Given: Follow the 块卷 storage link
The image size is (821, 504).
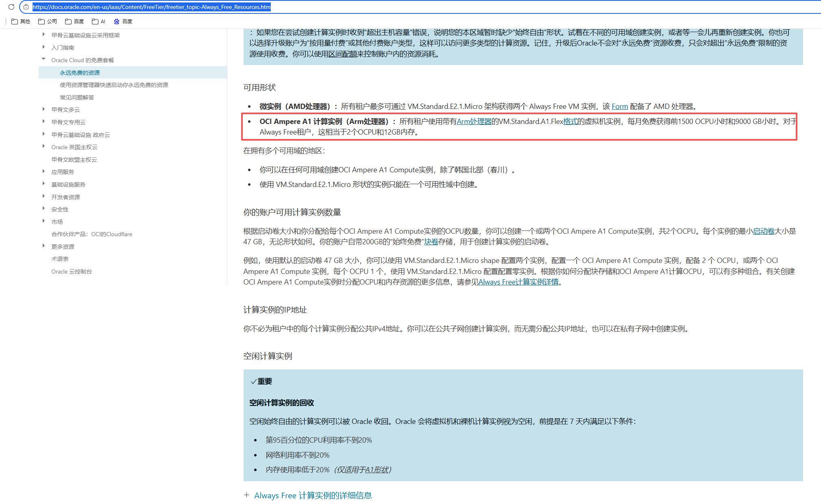Looking at the screenshot, I should coord(431,242).
